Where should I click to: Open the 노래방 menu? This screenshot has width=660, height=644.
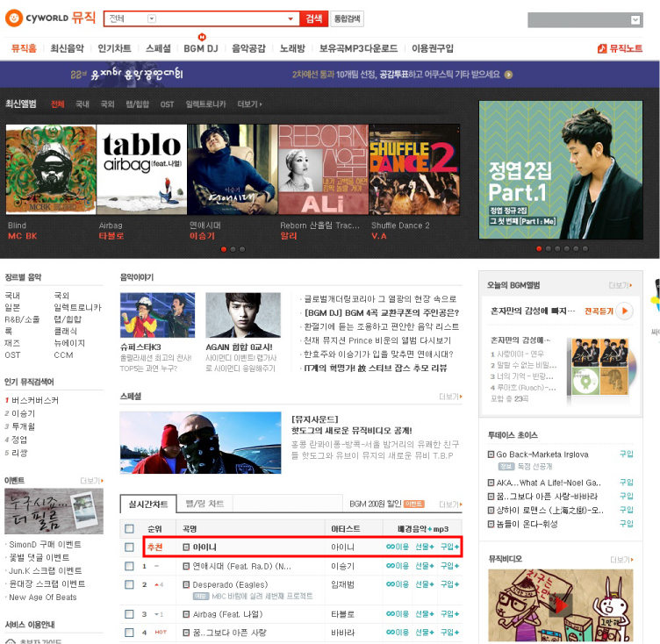(x=292, y=48)
